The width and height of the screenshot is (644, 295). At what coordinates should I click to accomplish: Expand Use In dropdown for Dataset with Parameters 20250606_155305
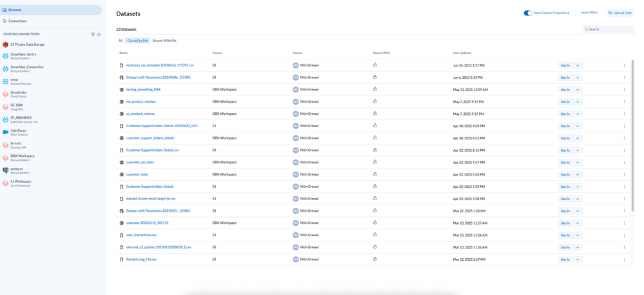tap(578, 77)
